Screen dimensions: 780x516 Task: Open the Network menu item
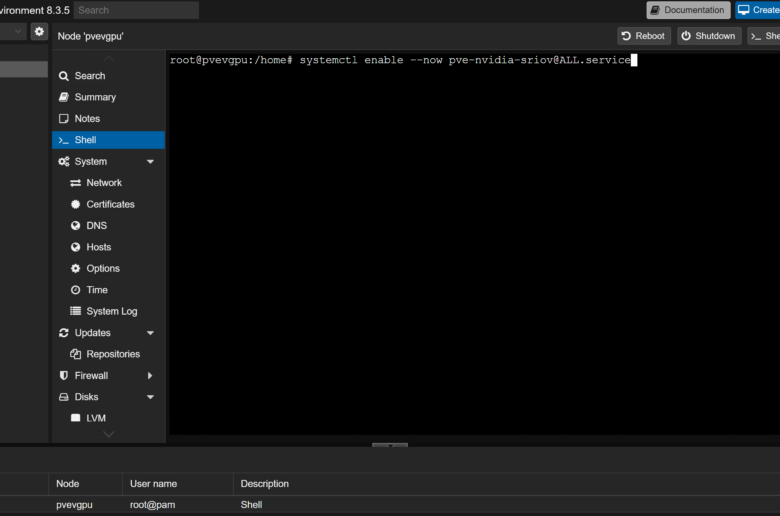pyautogui.click(x=108, y=183)
